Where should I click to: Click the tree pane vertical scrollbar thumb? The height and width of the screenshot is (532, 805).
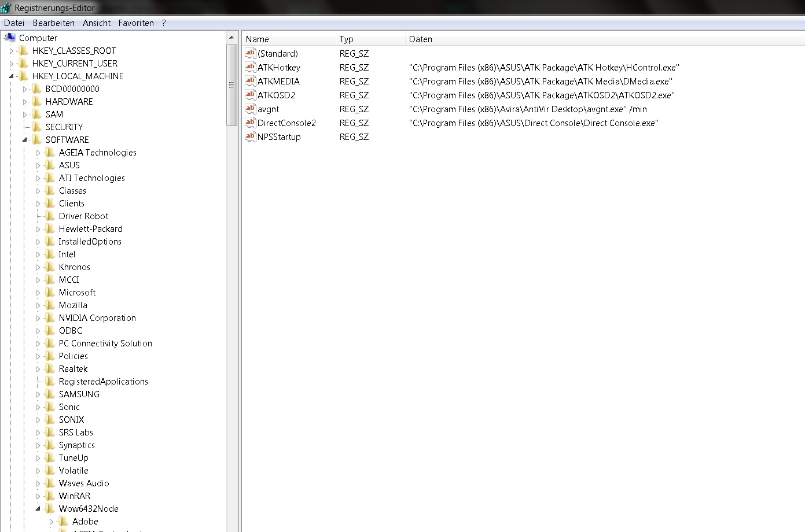tap(231, 85)
